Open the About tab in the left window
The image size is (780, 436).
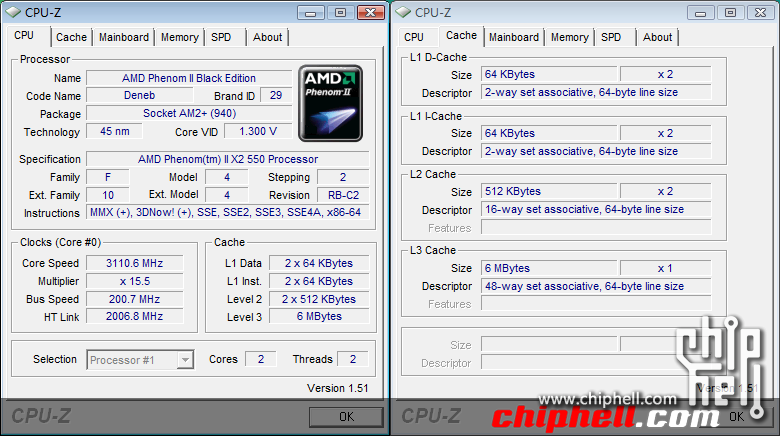(267, 37)
